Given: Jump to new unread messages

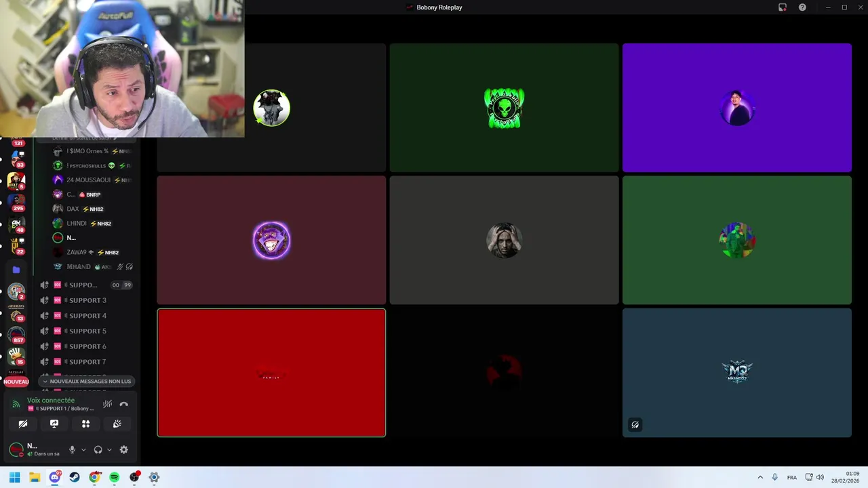Looking at the screenshot, I should pyautogui.click(x=87, y=381).
